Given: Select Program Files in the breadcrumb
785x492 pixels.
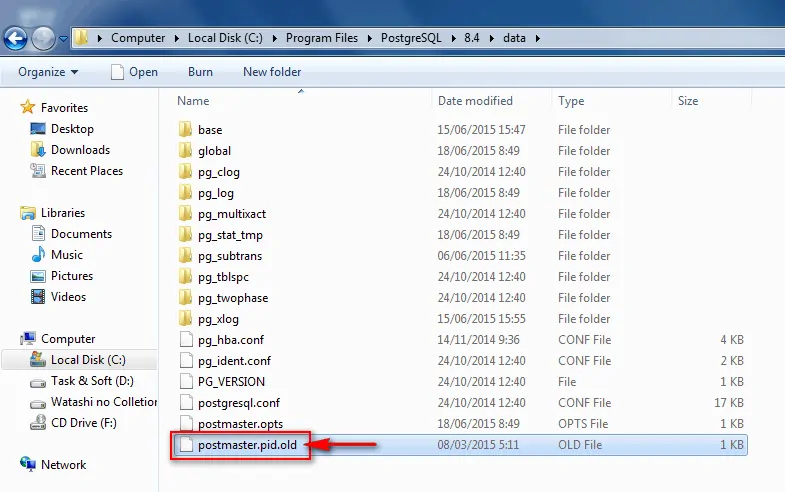Looking at the screenshot, I should (x=322, y=38).
